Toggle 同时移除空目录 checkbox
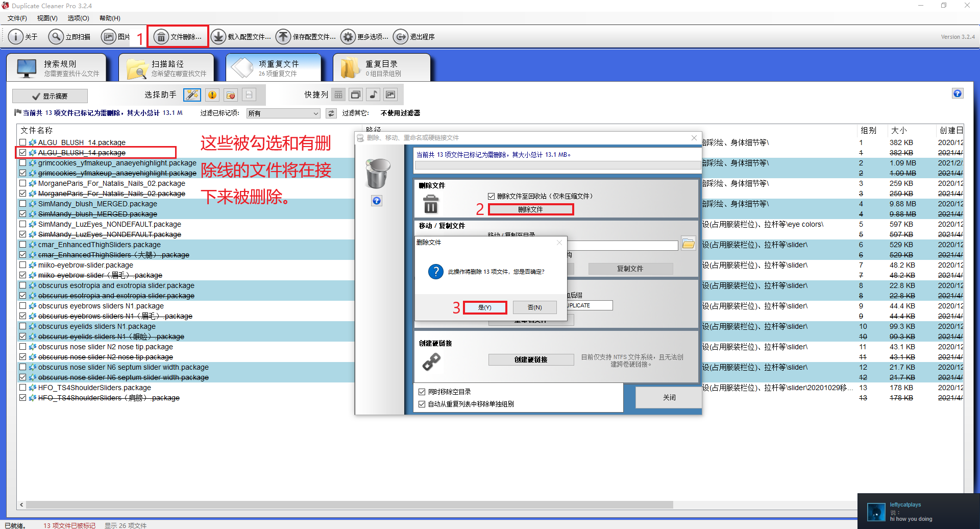The image size is (980, 529). pos(422,392)
